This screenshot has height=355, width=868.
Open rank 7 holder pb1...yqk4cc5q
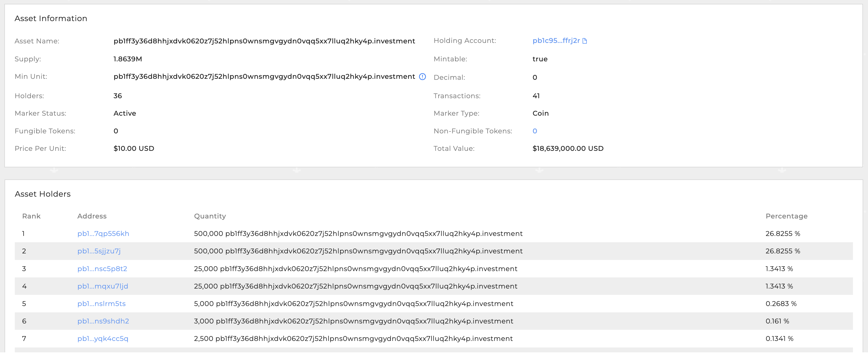pos(103,339)
